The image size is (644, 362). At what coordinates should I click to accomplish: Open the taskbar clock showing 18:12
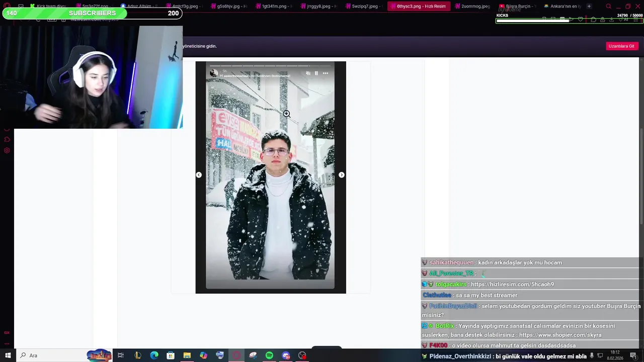pyautogui.click(x=614, y=355)
